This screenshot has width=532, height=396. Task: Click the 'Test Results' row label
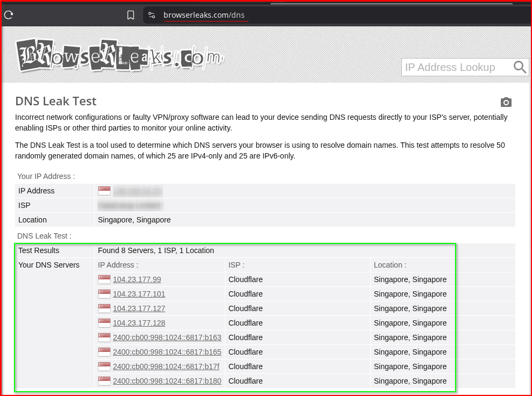(39, 250)
